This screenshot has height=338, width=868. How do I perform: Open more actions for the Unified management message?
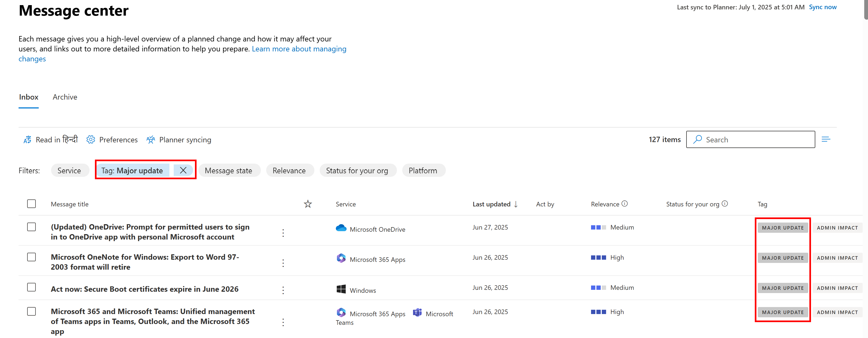pos(283,322)
